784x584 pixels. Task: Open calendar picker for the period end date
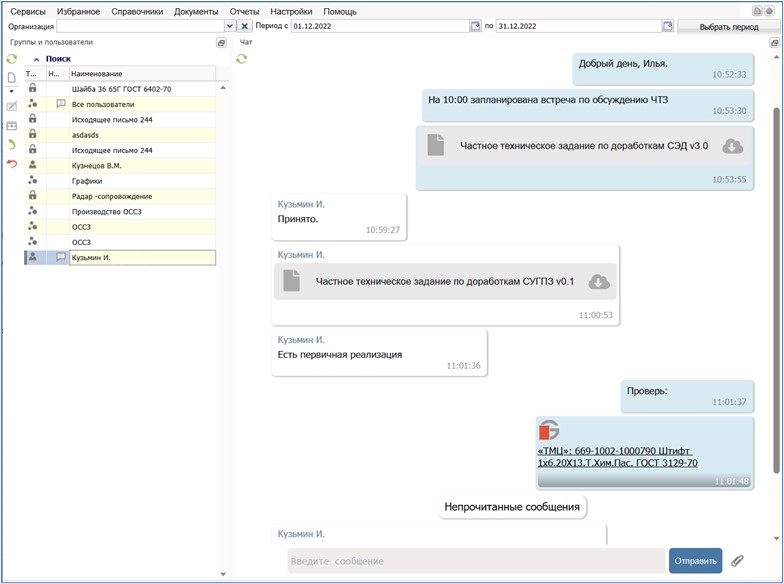tap(667, 26)
